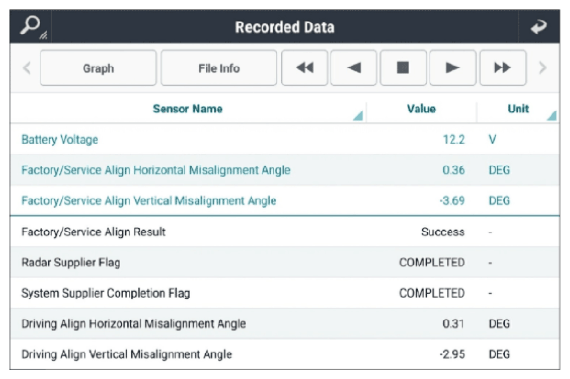The height and width of the screenshot is (379, 570).
Task: Click the Recorded Data title
Action: pyautogui.click(x=285, y=27)
